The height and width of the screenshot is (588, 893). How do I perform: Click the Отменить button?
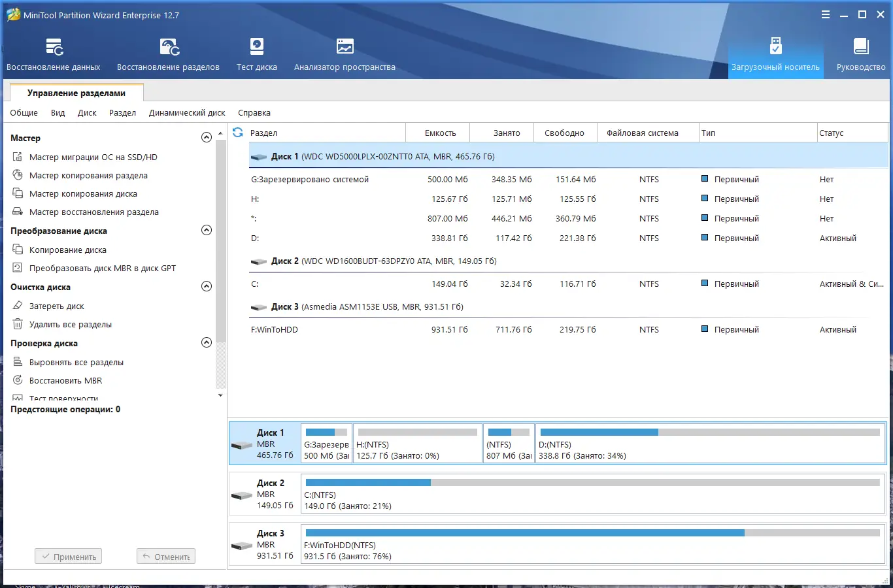tap(166, 557)
